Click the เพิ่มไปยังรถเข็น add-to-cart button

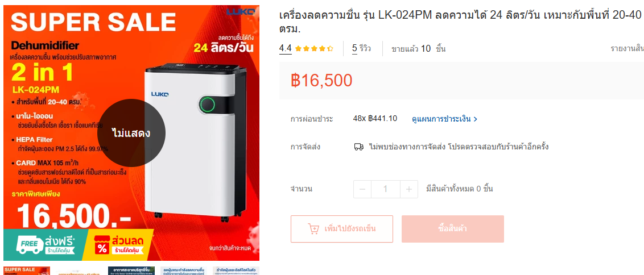click(342, 229)
